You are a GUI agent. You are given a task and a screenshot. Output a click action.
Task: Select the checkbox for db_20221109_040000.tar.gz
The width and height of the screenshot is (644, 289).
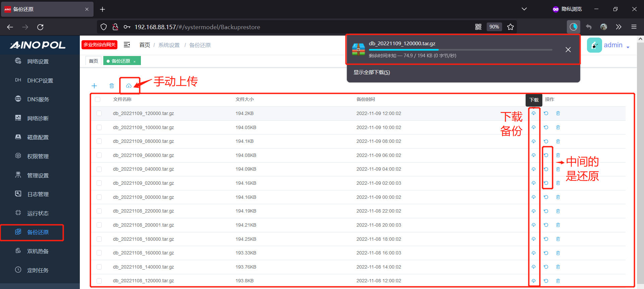[x=99, y=169]
